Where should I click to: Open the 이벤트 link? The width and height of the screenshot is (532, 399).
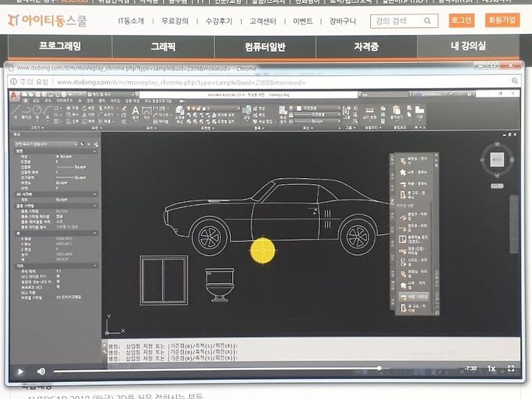(x=303, y=21)
